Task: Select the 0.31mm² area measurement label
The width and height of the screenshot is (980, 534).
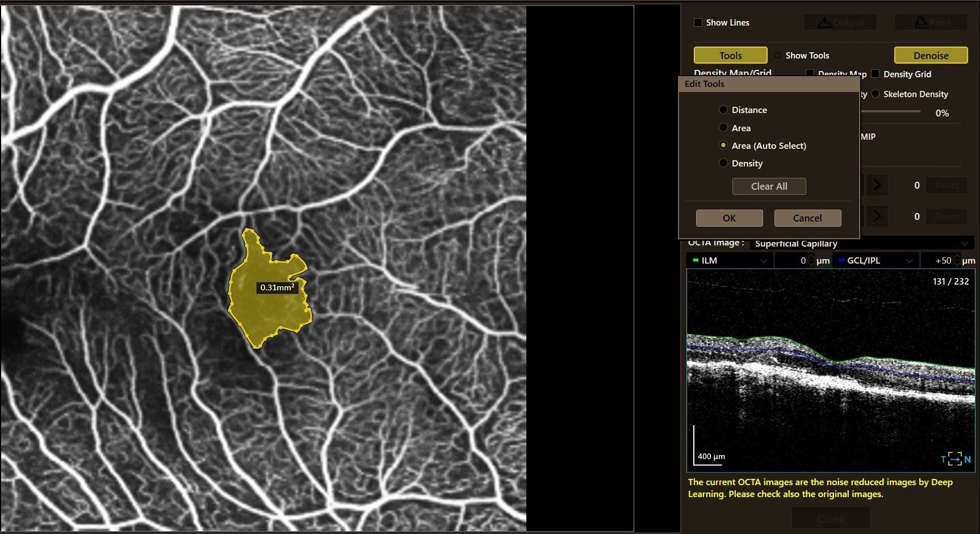Action: click(277, 287)
